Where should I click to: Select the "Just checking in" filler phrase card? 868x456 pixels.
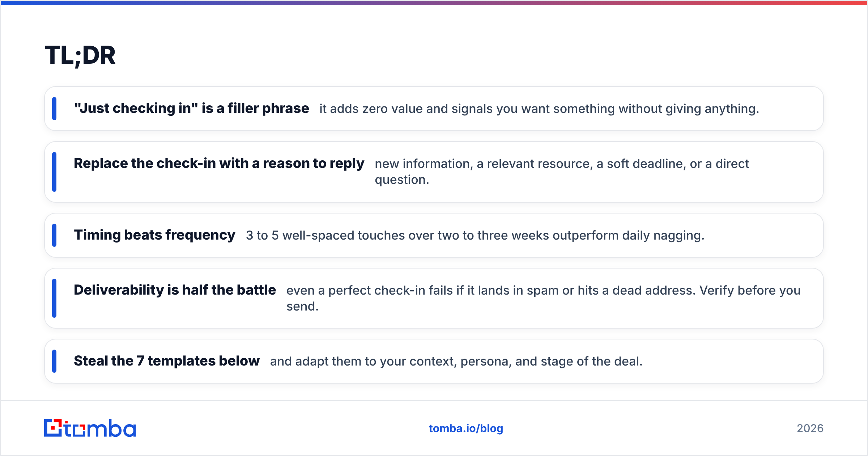434,109
